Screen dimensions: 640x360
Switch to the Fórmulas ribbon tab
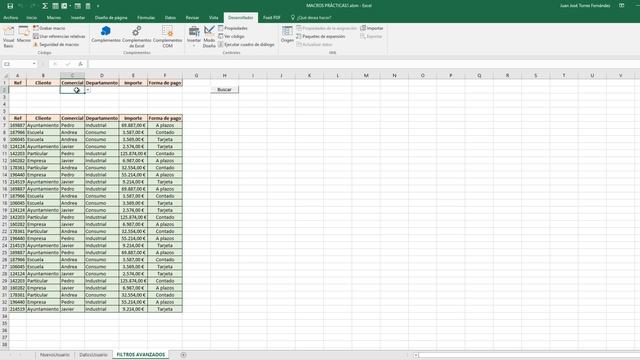coord(146,18)
